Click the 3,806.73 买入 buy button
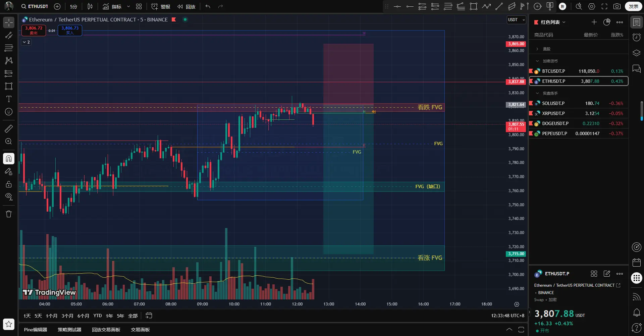This screenshot has height=336, width=644. pos(70,30)
